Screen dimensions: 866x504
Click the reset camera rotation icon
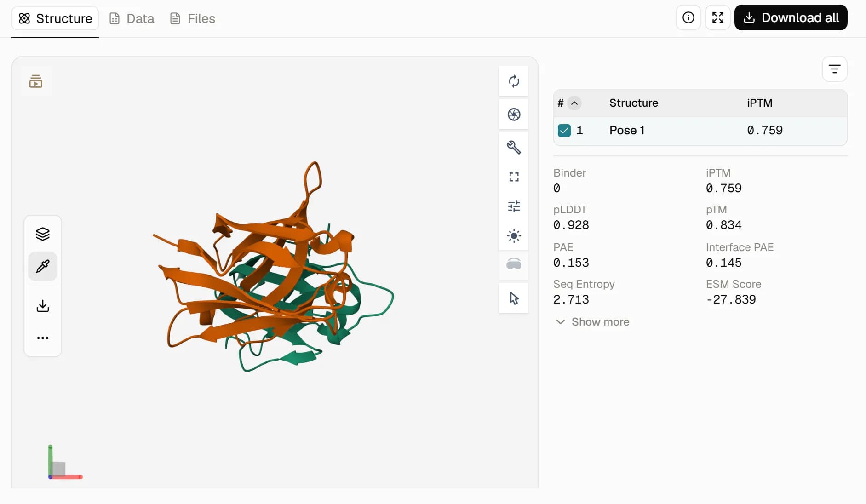tap(514, 81)
